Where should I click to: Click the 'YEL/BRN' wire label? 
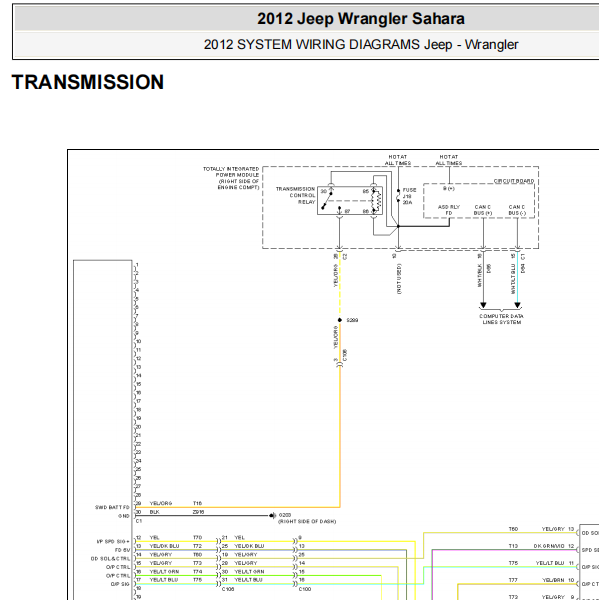tap(553, 580)
